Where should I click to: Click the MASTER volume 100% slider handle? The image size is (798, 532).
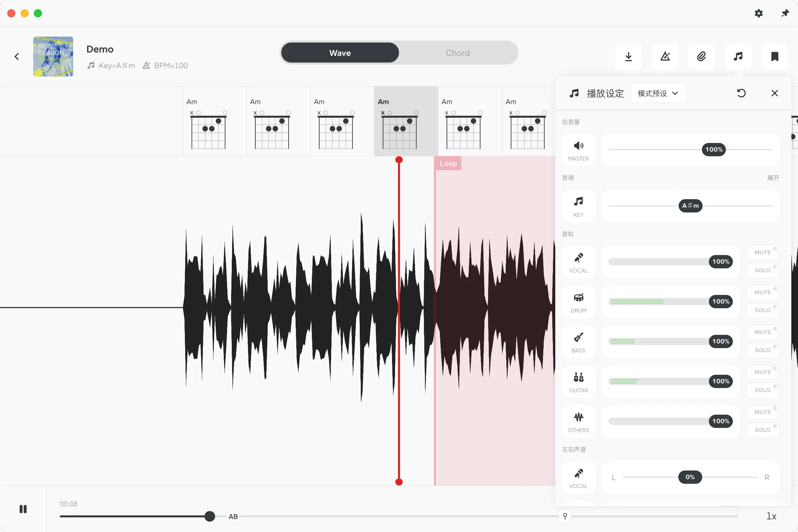pos(714,150)
